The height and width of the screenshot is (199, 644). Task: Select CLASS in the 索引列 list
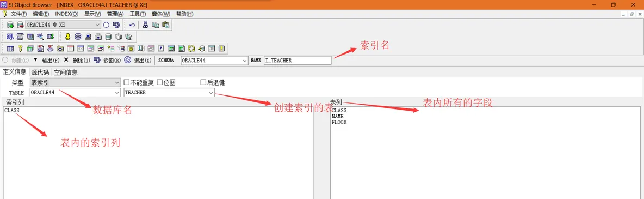[12, 111]
